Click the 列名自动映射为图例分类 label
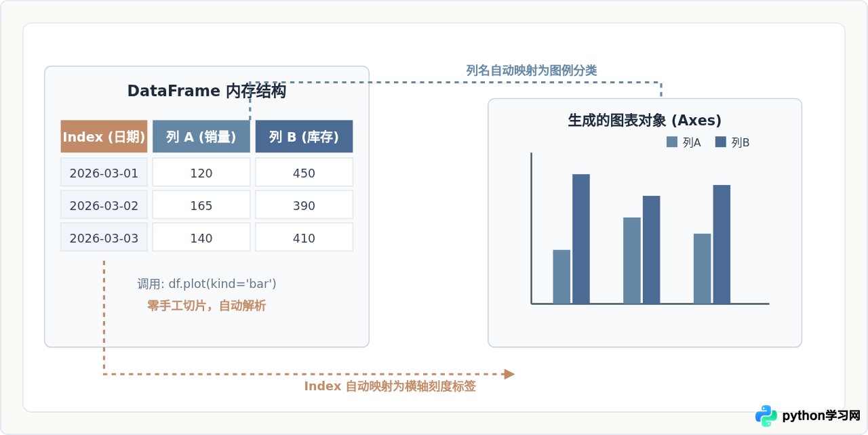 [x=532, y=70]
